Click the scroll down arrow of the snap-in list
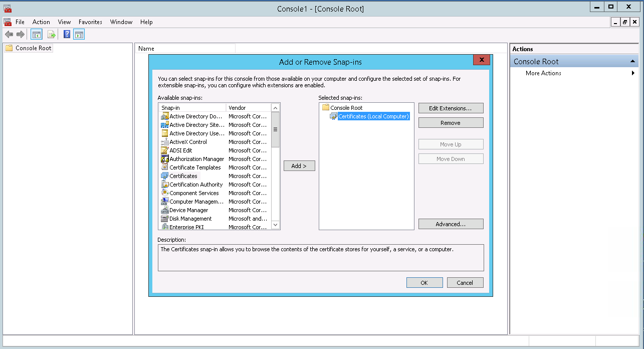644x349 pixels. [x=275, y=225]
